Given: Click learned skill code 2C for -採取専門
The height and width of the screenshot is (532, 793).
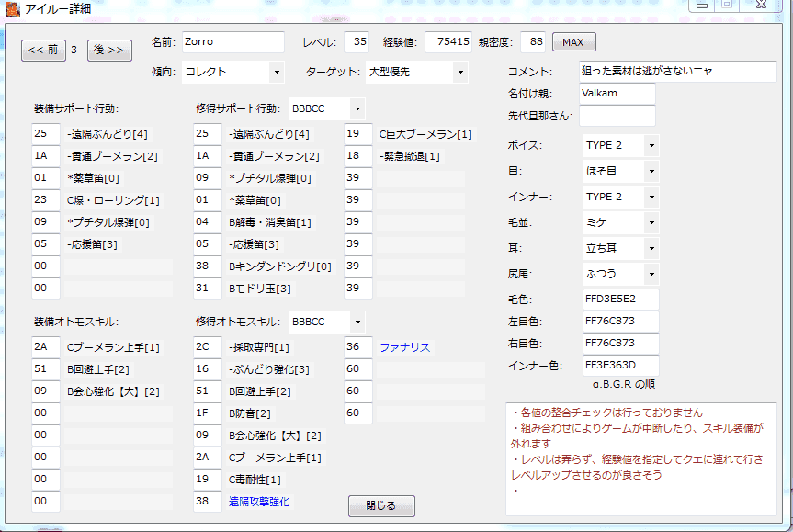Looking at the screenshot, I should 208,347.
